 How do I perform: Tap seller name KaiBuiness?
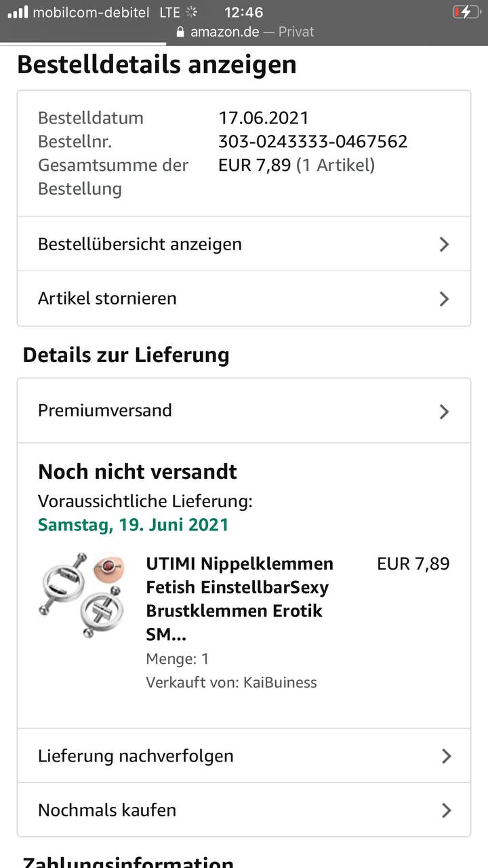point(279,682)
